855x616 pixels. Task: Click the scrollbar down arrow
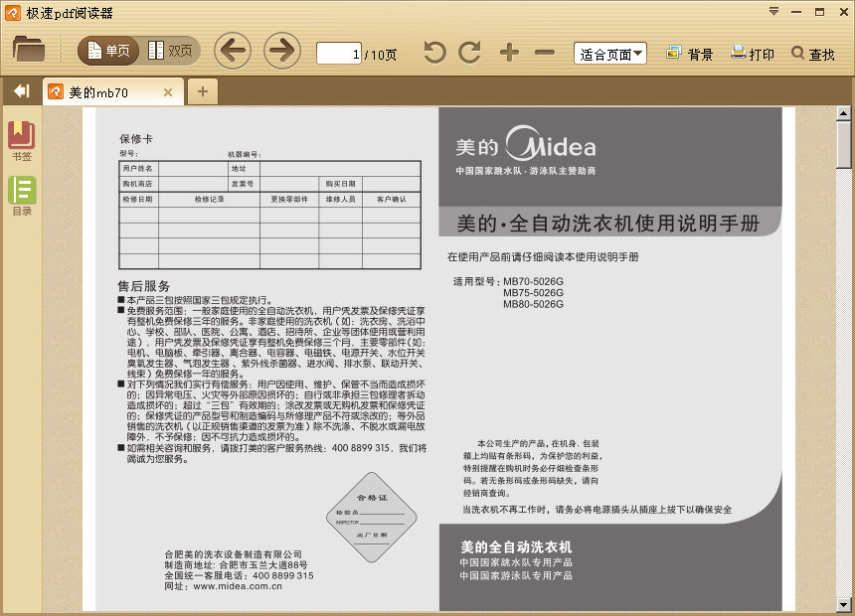click(843, 604)
